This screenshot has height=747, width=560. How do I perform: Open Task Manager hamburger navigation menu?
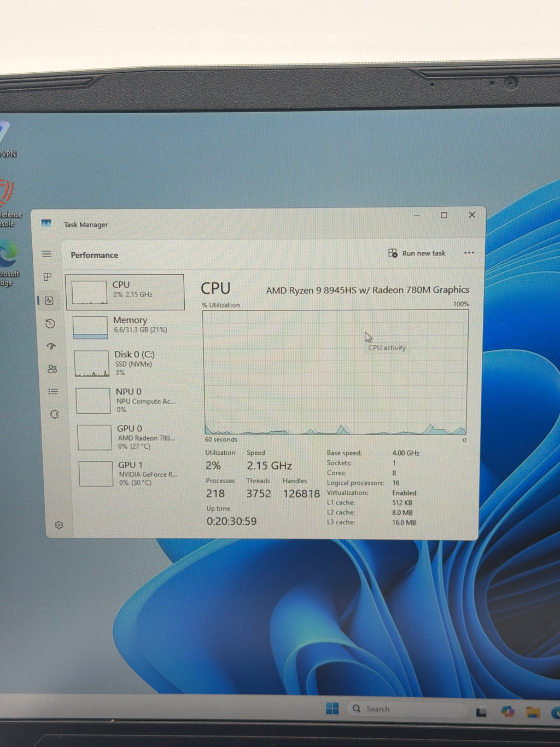click(47, 254)
